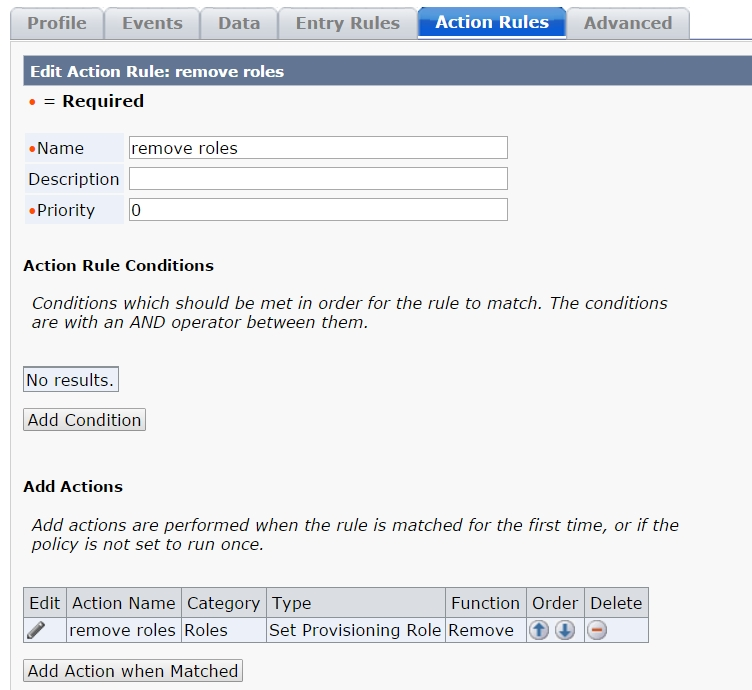Switch to the Events tab

click(152, 22)
